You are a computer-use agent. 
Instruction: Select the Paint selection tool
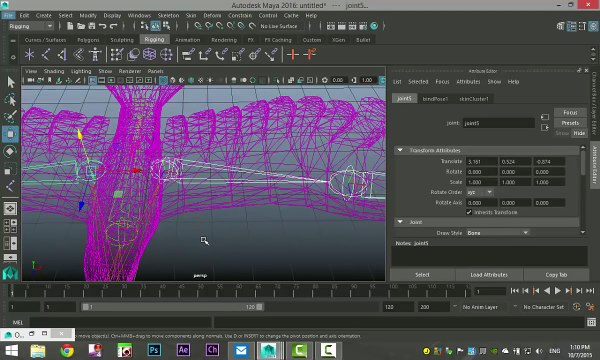11,117
